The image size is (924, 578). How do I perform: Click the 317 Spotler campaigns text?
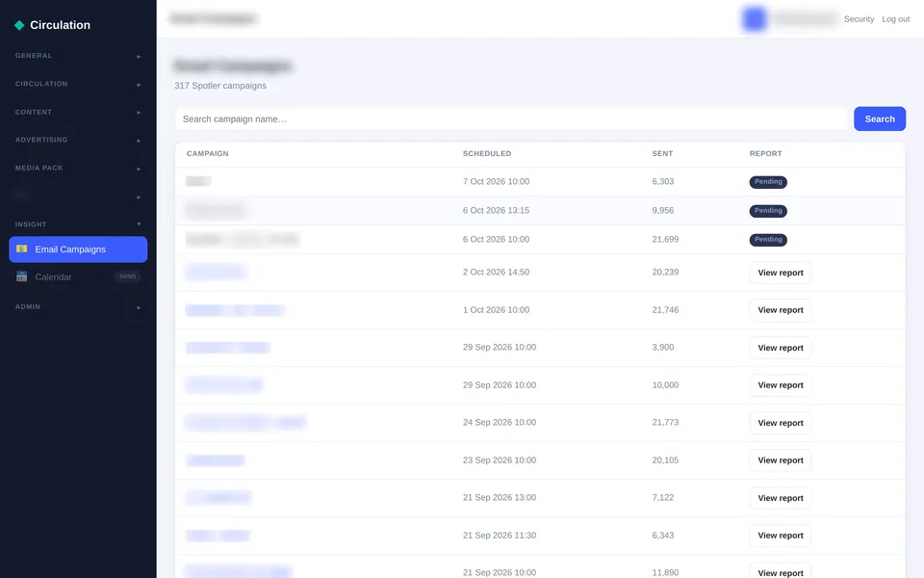pyautogui.click(x=219, y=86)
